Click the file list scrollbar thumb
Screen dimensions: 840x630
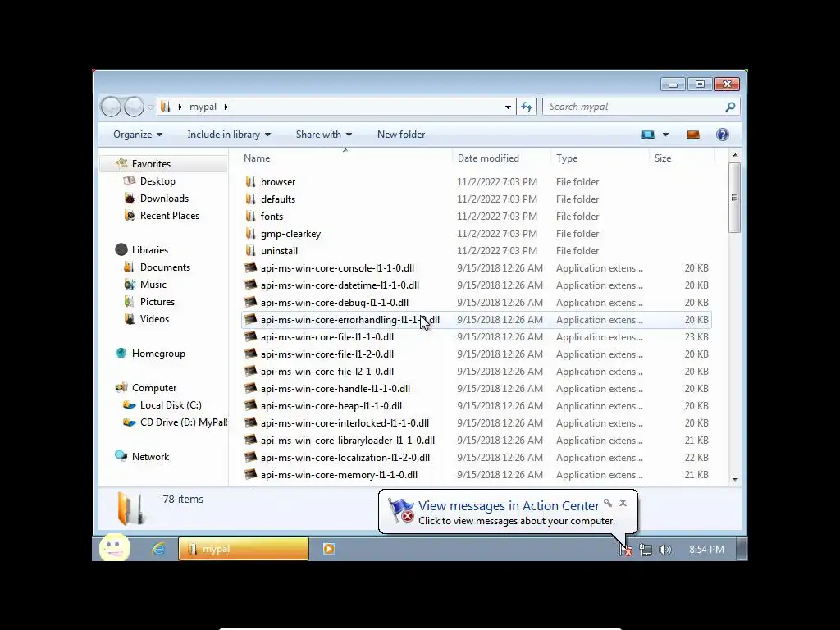tap(734, 198)
